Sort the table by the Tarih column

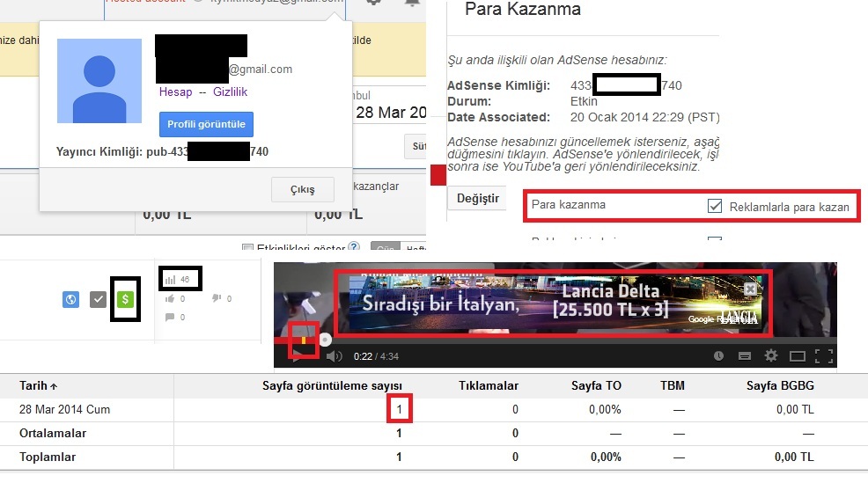tap(38, 385)
